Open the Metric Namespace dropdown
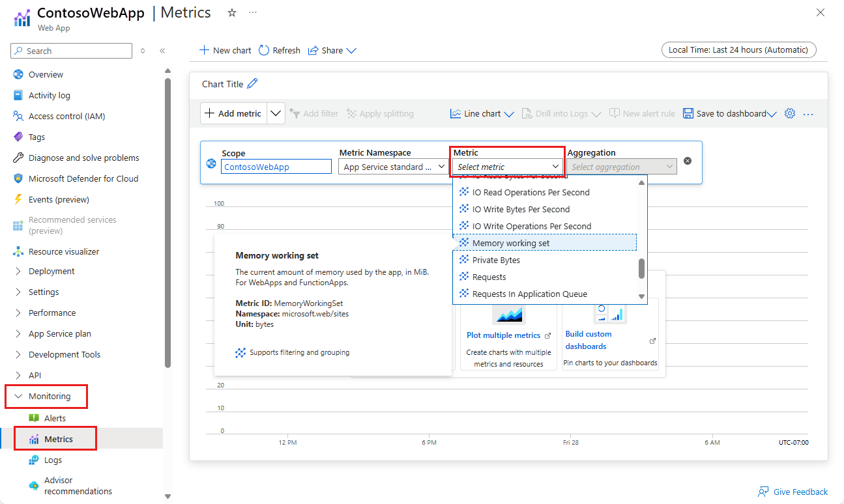This screenshot has width=844, height=504. coord(393,167)
